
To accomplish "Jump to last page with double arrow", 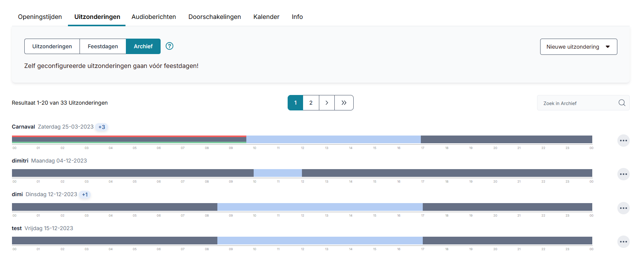I will coord(344,103).
